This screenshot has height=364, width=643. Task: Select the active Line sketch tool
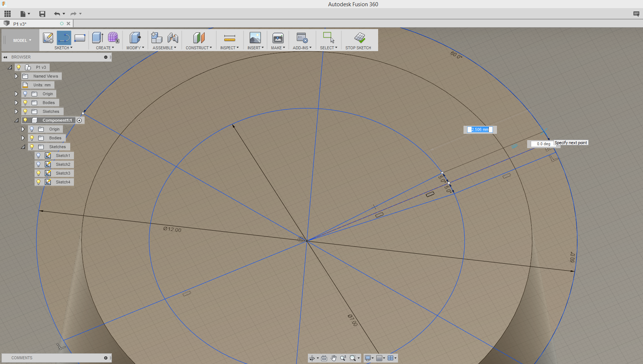[64, 38]
